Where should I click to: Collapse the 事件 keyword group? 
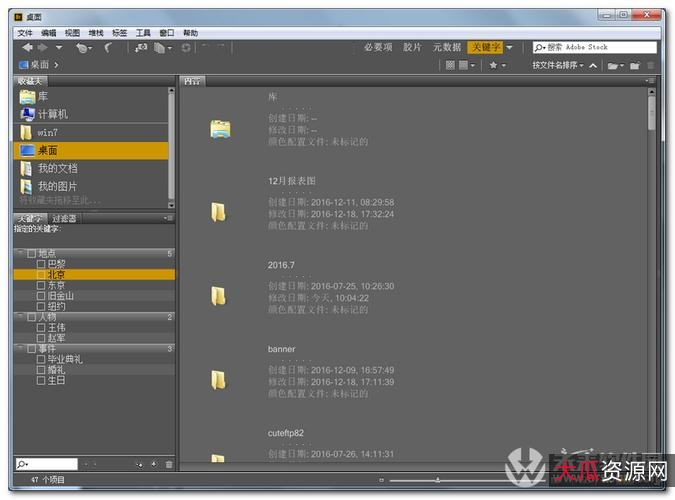coord(20,348)
